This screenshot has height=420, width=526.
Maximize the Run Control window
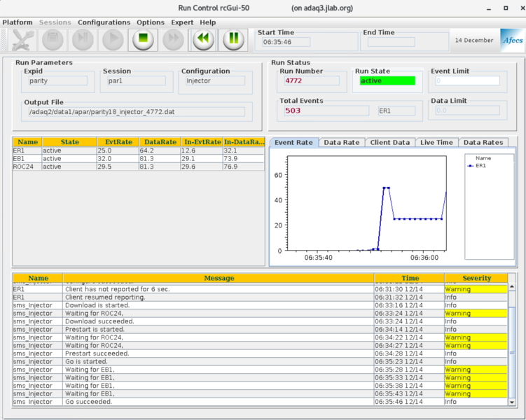pos(506,8)
